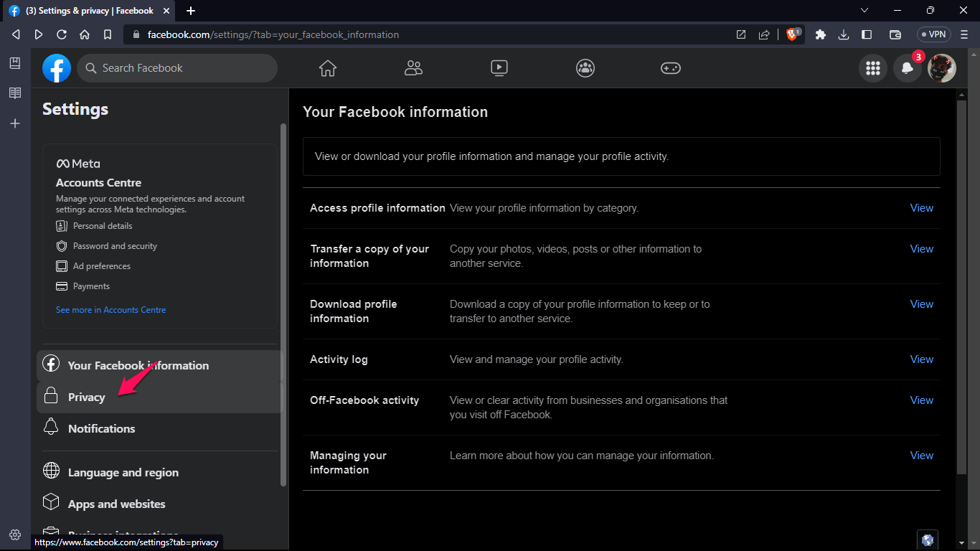Toggle the browser sidebar panel icon
Screen dimensions: 980x551
pos(867,34)
